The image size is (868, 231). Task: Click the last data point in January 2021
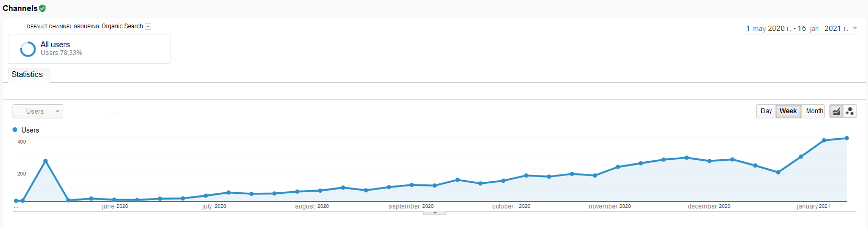[847, 138]
